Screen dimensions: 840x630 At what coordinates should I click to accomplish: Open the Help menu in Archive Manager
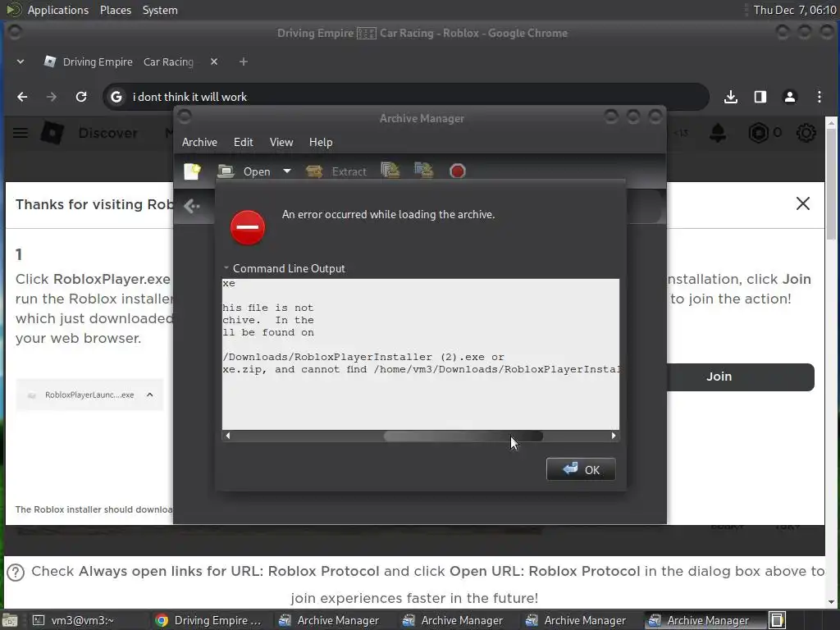321,142
